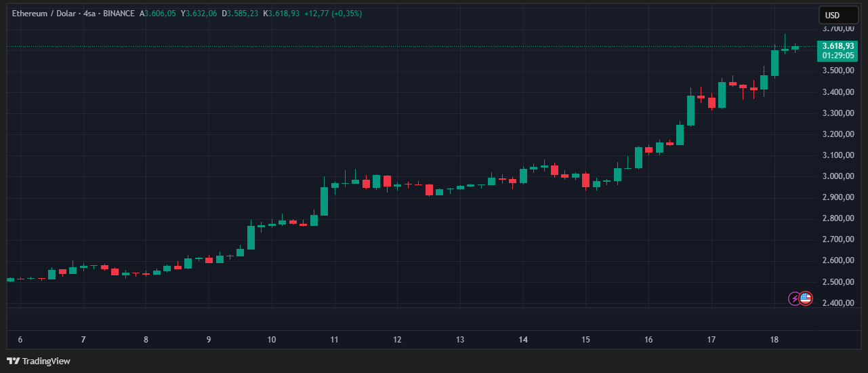Click the high value 3.632,06
The width and height of the screenshot is (868, 373).
(x=201, y=14)
